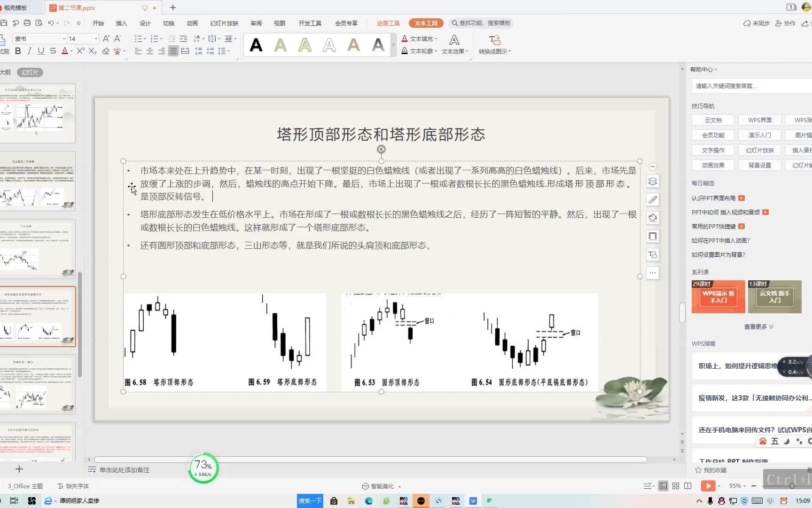
Task: Click the clear formatting eraser icon
Action: point(106,51)
